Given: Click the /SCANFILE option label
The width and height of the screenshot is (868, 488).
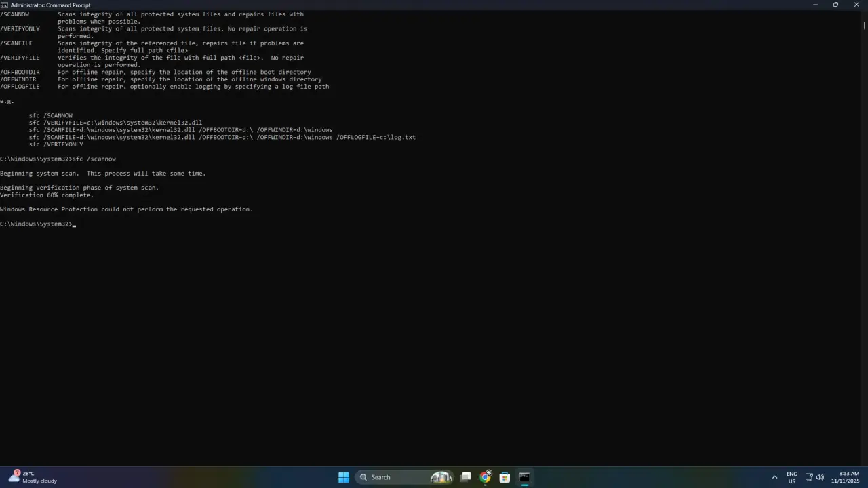Looking at the screenshot, I should (16, 43).
